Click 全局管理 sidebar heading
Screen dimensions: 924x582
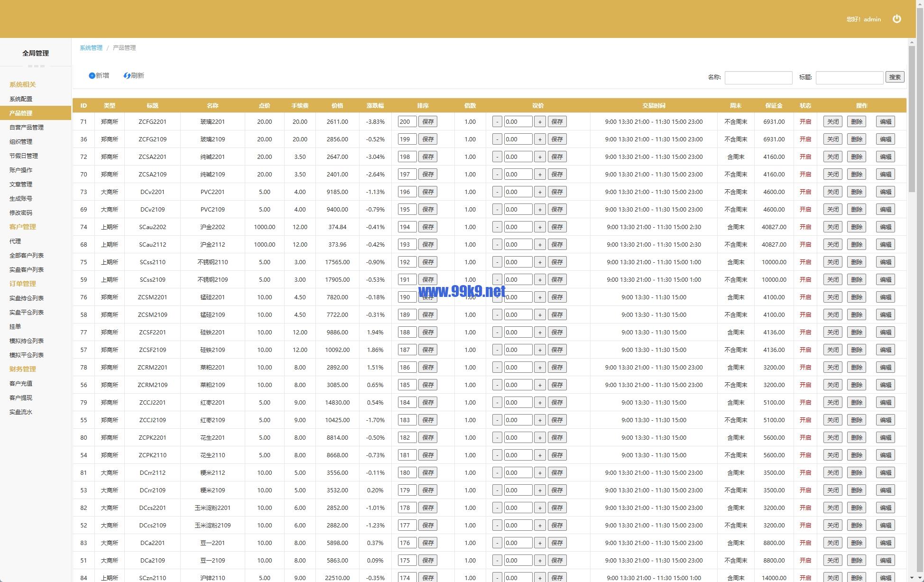[x=36, y=53]
